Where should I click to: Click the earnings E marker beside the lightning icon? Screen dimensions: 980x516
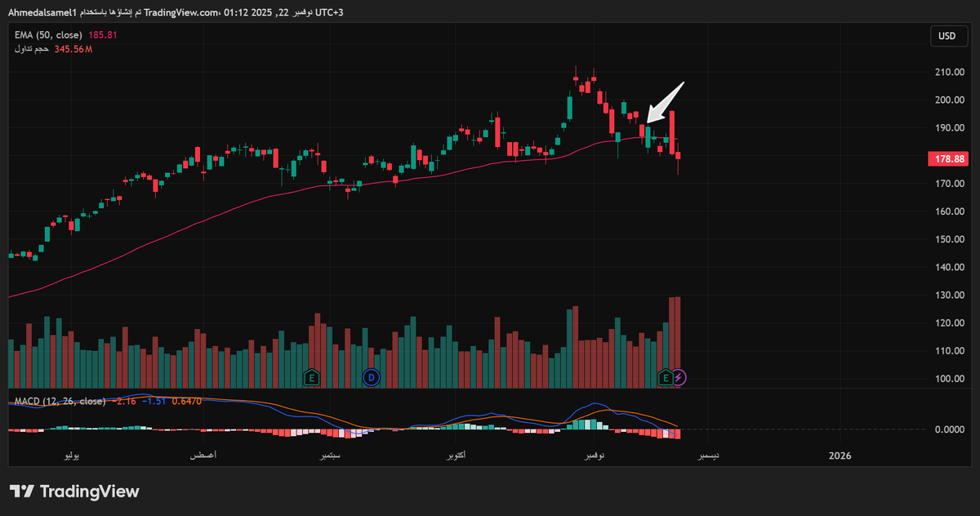coord(666,377)
